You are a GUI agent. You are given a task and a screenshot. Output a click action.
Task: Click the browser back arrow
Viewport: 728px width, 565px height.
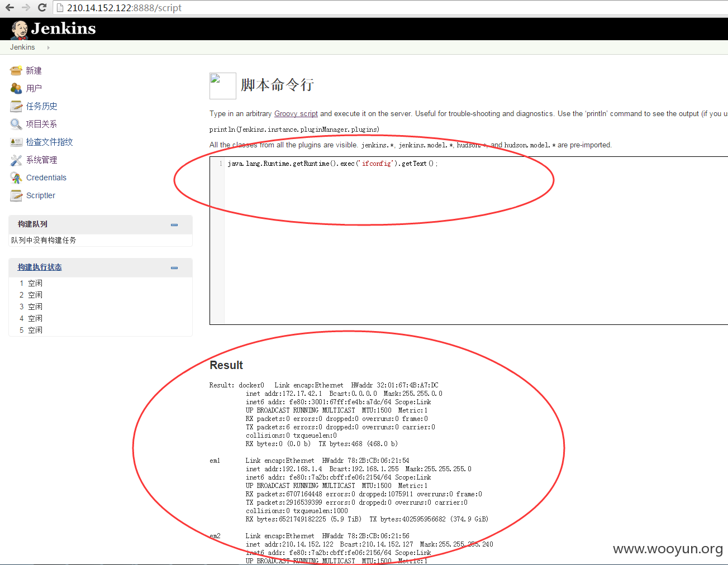click(9, 8)
